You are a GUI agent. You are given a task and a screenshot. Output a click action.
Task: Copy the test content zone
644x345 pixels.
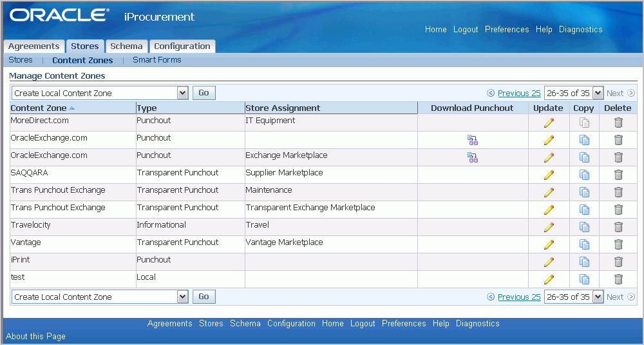click(x=585, y=279)
